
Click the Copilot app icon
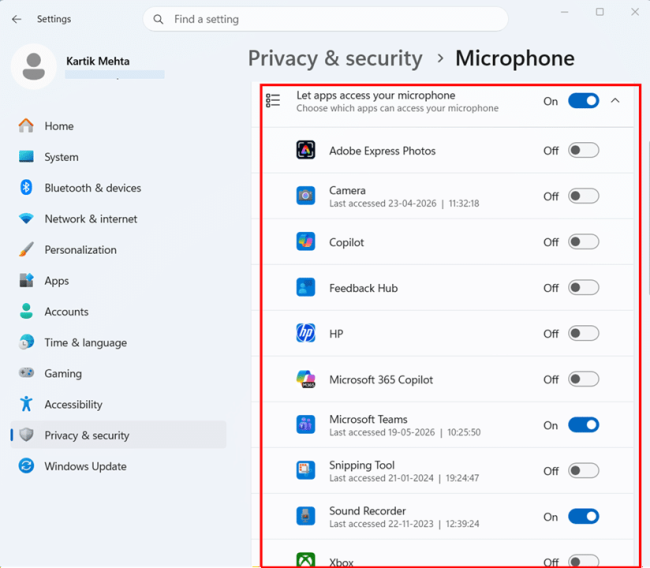tap(306, 242)
